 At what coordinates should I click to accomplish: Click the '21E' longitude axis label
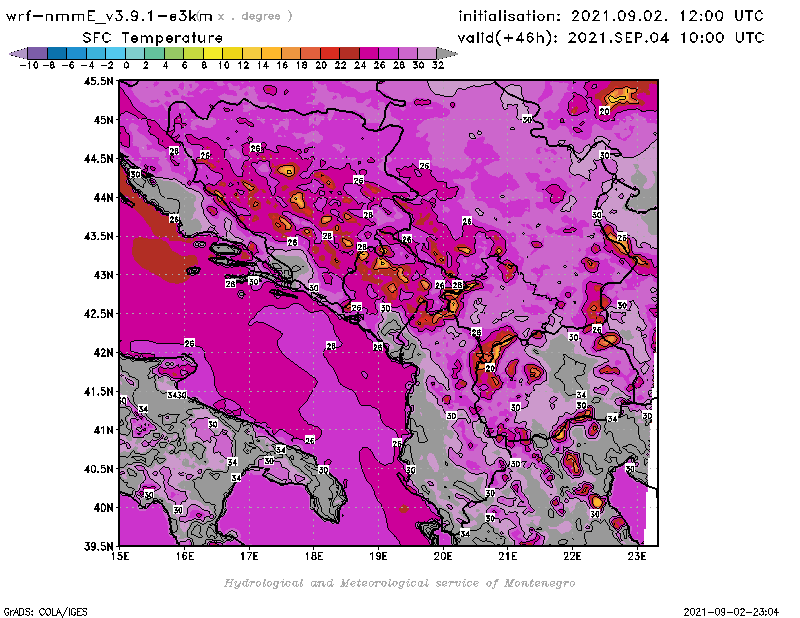(x=508, y=556)
